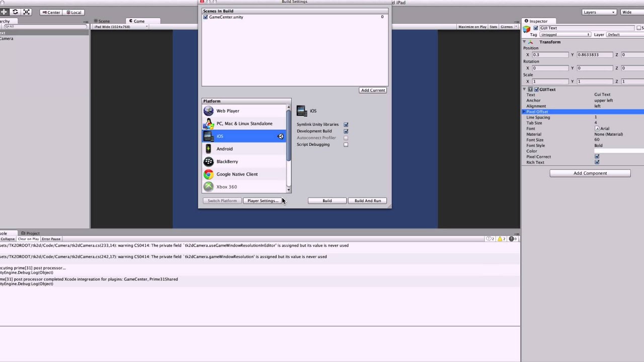644x362 pixels.
Task: Collapse the GUIText component foldout
Action: [x=524, y=89]
